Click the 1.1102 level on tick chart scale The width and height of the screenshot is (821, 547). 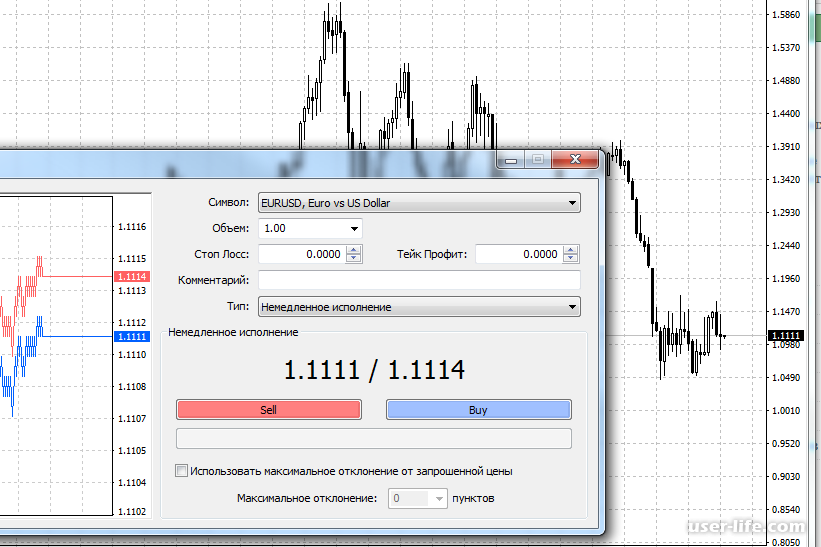pyautogui.click(x=132, y=511)
